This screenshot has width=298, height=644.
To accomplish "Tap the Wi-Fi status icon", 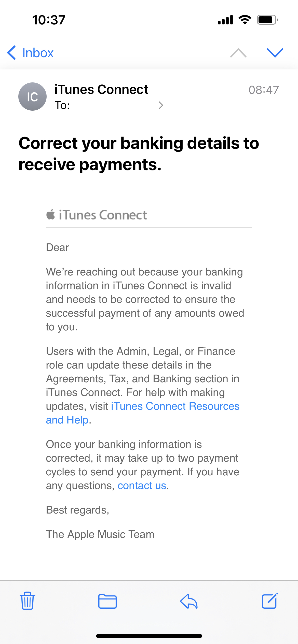I will tap(245, 20).
